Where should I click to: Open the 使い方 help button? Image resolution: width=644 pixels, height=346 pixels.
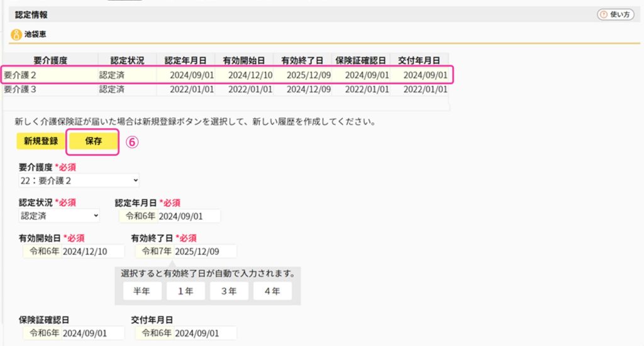click(x=615, y=15)
